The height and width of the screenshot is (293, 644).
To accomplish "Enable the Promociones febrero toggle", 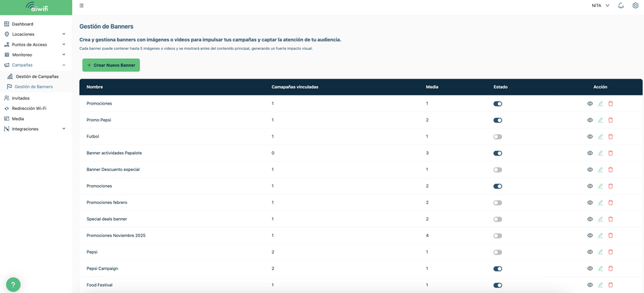I will click(x=498, y=203).
